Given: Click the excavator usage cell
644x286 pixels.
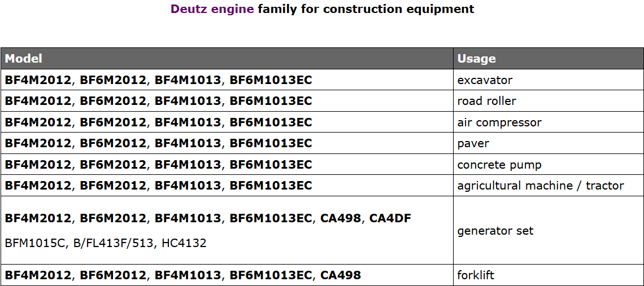Looking at the screenshot, I should pos(549,80).
